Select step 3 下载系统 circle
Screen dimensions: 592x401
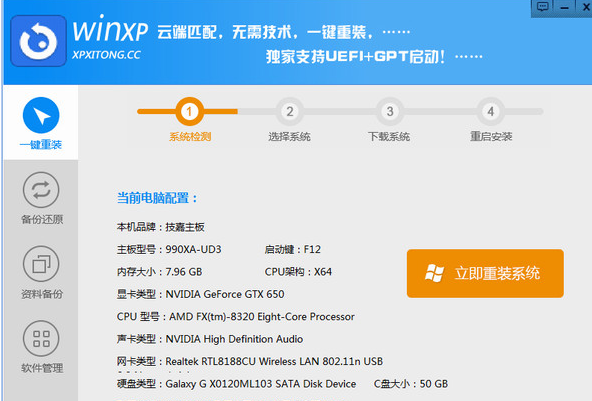coord(390,111)
